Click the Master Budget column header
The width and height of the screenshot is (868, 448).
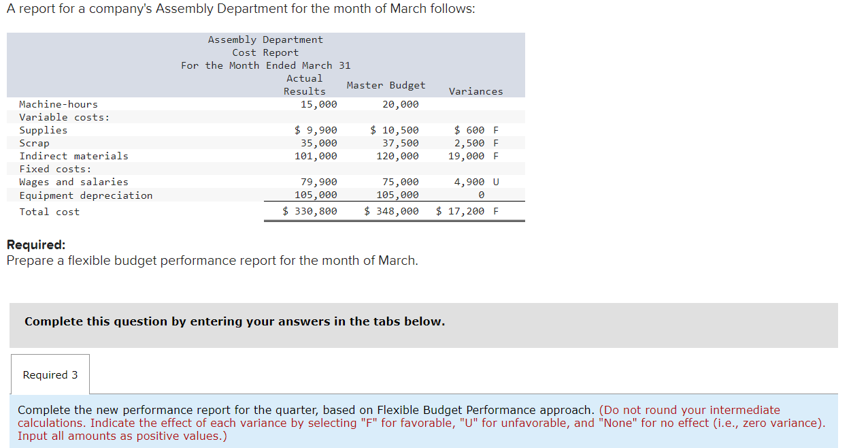386,85
